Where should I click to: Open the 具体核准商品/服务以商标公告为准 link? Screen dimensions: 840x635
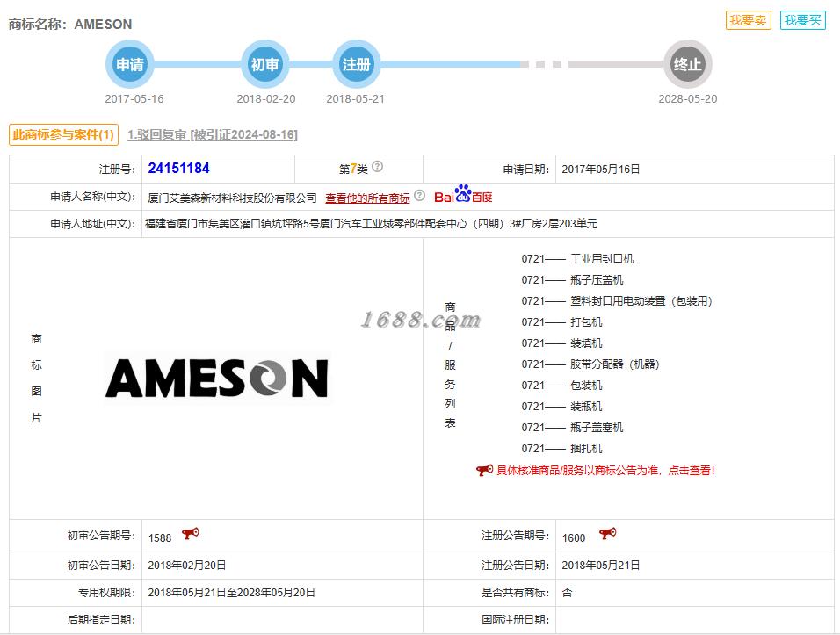point(605,471)
